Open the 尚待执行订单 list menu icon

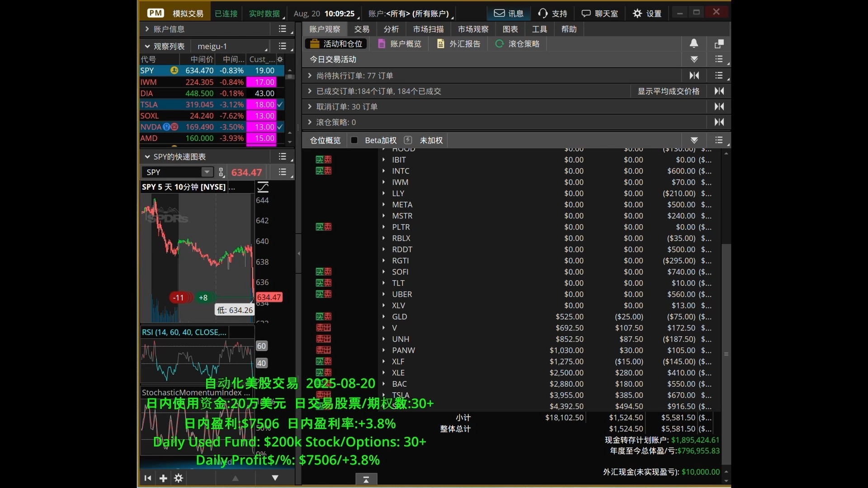click(719, 75)
